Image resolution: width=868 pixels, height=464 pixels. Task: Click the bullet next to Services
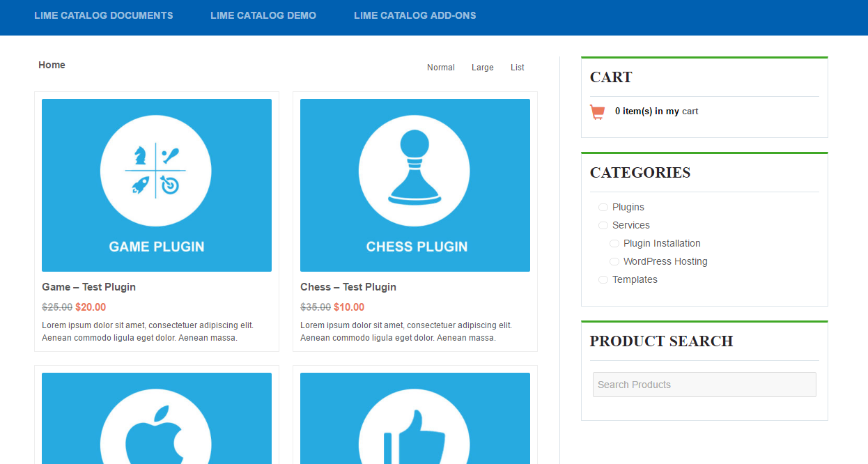point(603,225)
